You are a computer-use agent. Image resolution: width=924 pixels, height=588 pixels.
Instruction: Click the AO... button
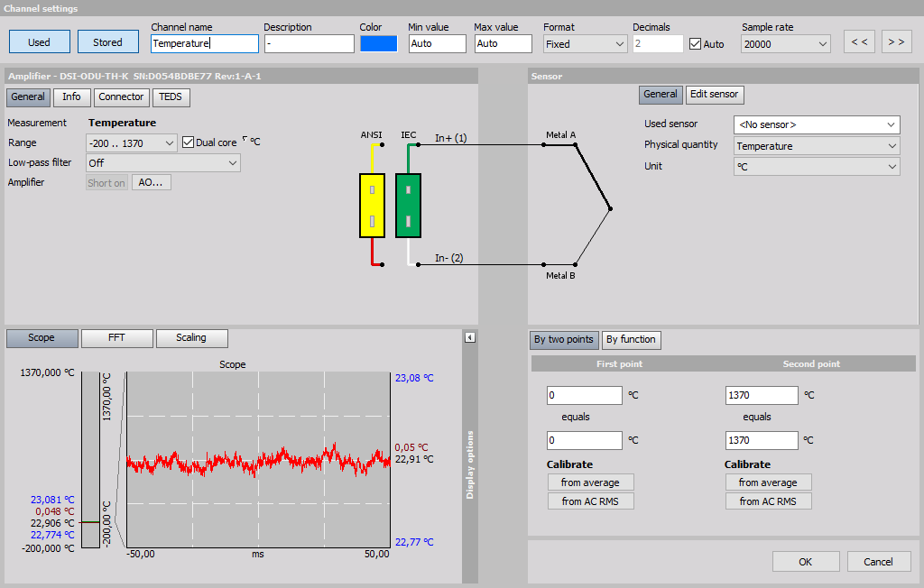tap(151, 183)
